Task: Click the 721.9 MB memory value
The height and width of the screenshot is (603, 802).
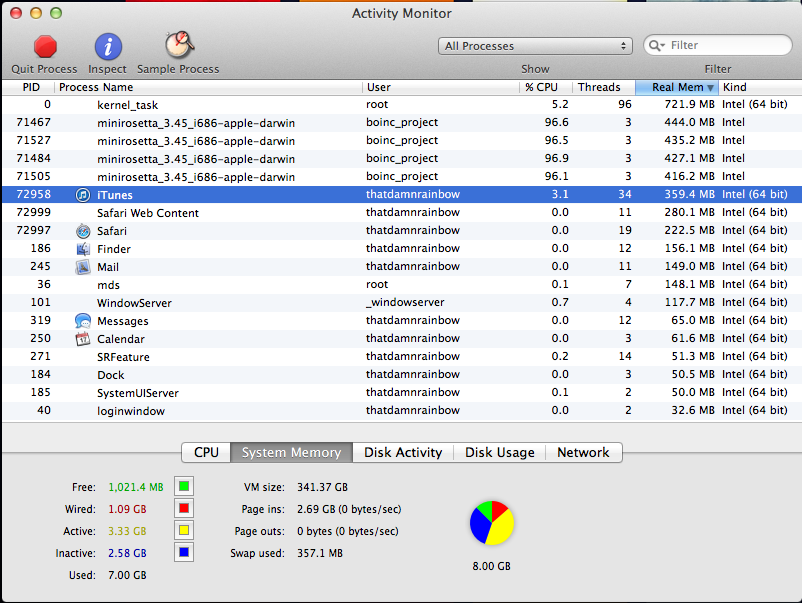Action: coord(689,104)
